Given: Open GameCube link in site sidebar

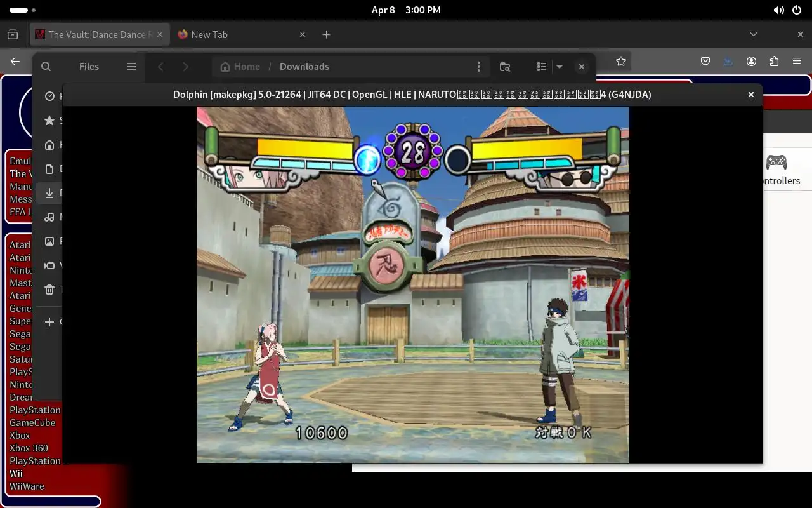Looking at the screenshot, I should pyautogui.click(x=32, y=422).
